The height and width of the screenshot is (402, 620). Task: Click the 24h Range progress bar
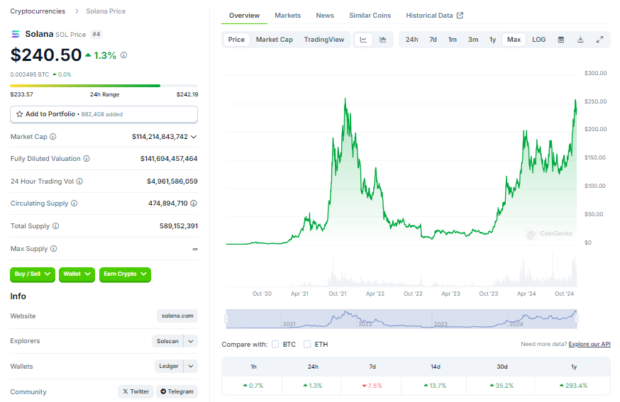pyautogui.click(x=104, y=85)
